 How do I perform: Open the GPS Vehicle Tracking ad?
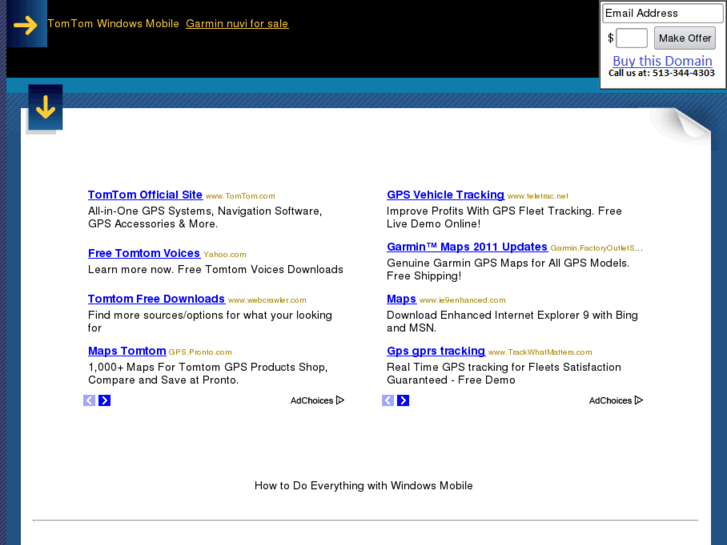[x=445, y=195]
